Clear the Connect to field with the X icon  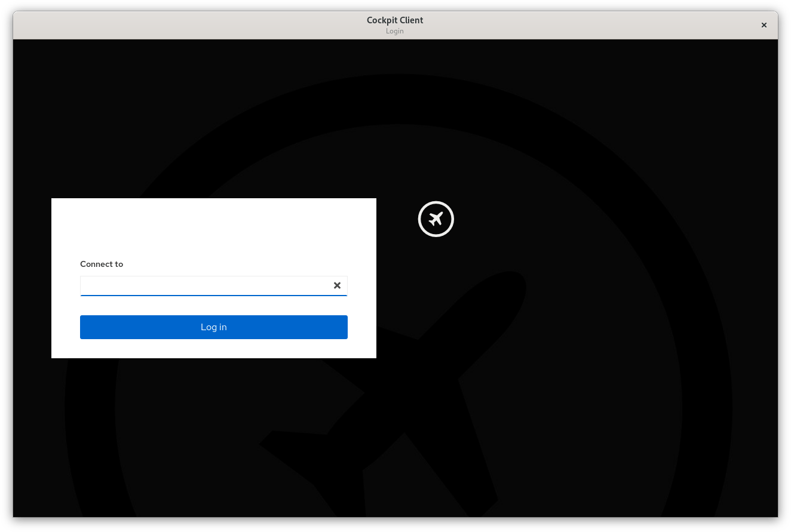[x=337, y=285]
